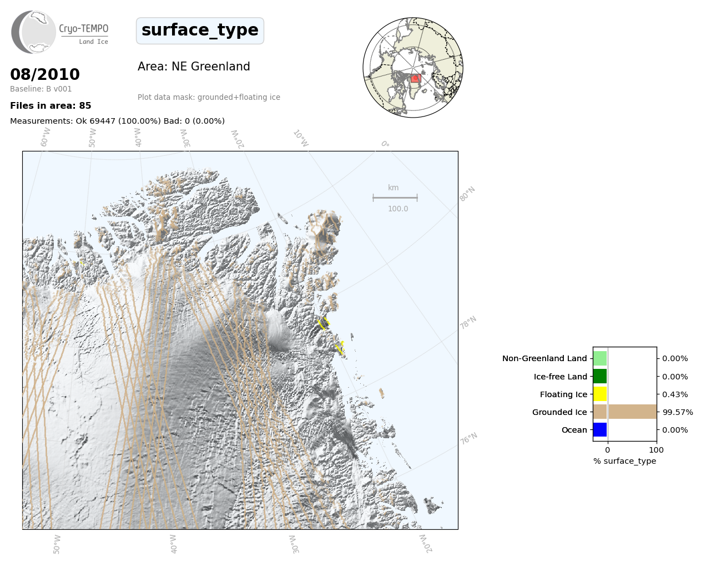
Task: Click the light green Non-Greenland Land swatch
Action: point(600,358)
